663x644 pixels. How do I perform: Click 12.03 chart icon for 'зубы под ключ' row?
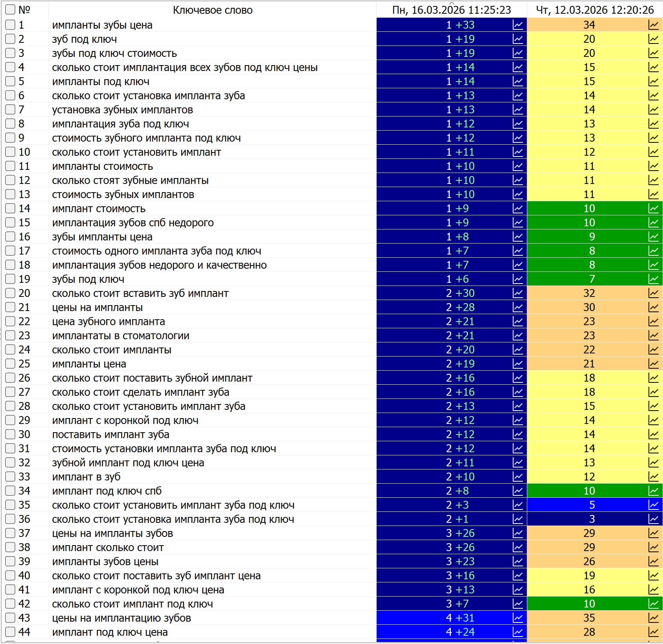(653, 279)
